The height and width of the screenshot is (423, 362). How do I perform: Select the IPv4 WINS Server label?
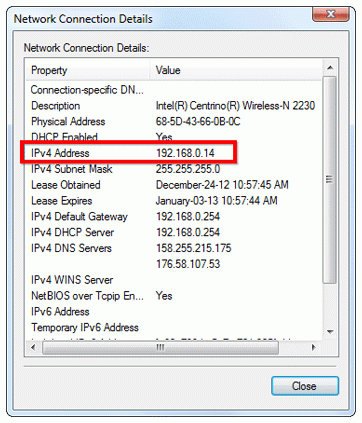(x=72, y=280)
